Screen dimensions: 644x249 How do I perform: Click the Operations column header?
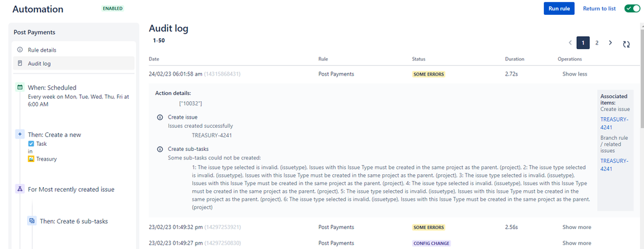click(x=570, y=59)
